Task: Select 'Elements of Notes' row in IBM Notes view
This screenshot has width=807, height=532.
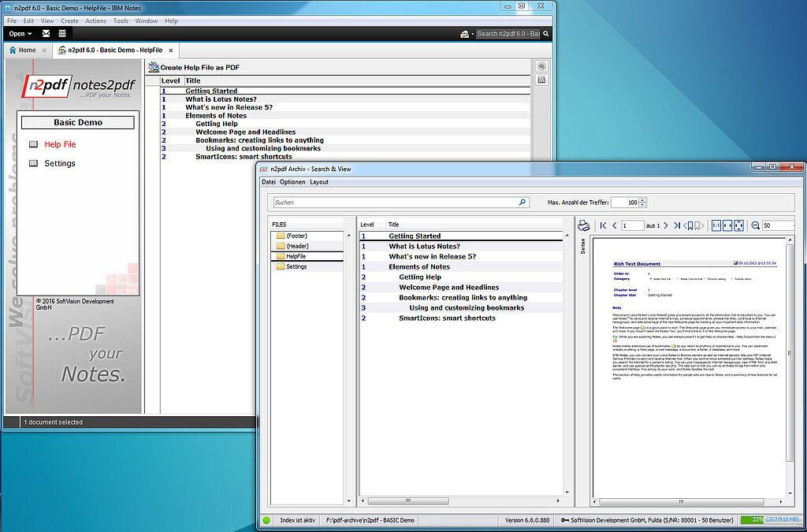Action: (345, 116)
